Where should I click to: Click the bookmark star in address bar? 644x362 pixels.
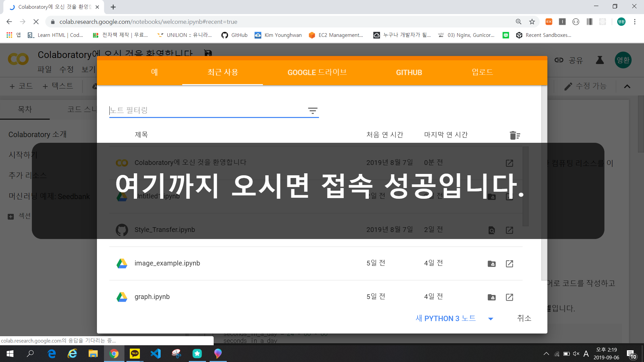[x=532, y=22]
